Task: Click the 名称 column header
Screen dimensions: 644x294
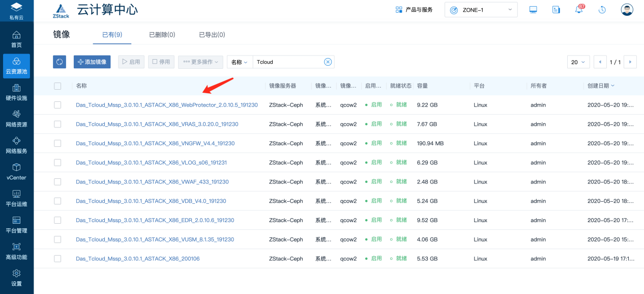Action: tap(81, 86)
